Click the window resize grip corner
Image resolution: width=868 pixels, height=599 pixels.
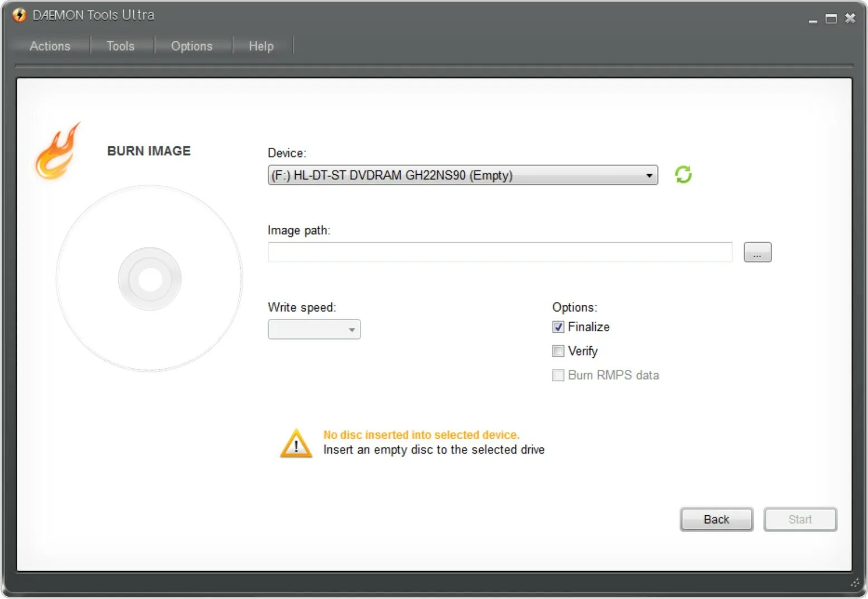[x=855, y=583]
